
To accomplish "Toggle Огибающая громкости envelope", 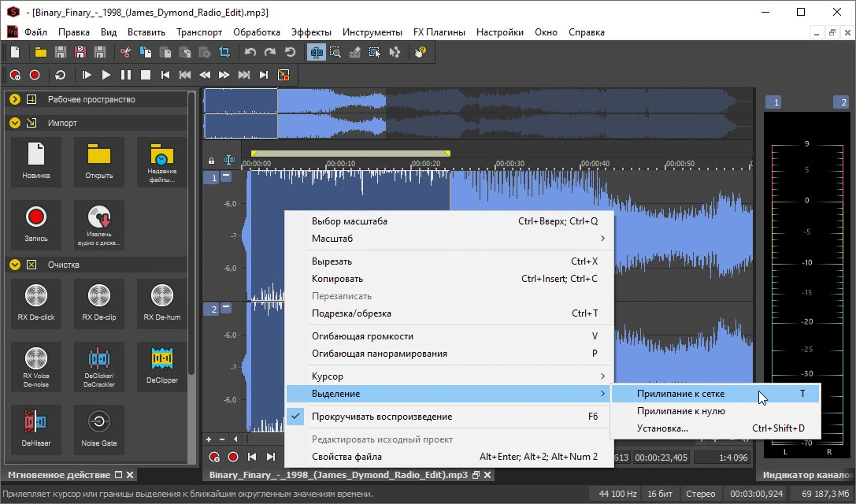I will (450, 335).
